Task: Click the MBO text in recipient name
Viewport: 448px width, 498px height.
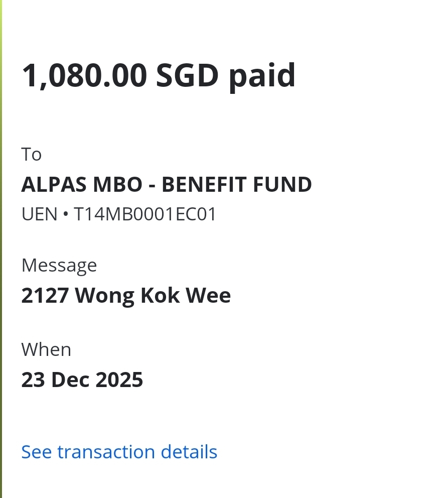Action: click(x=118, y=184)
